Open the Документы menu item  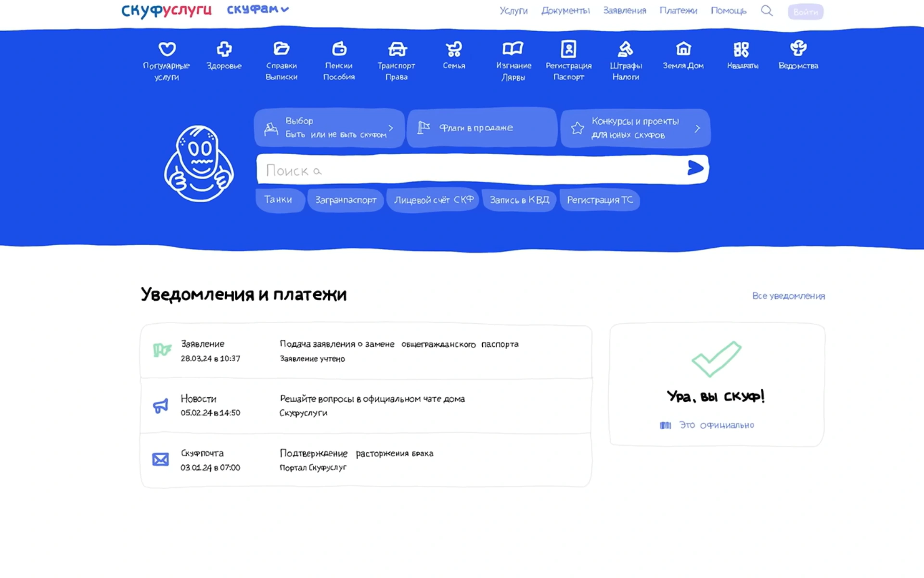click(565, 11)
